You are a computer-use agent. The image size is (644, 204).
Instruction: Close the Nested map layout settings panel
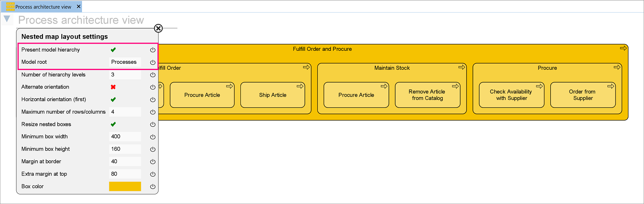(158, 28)
